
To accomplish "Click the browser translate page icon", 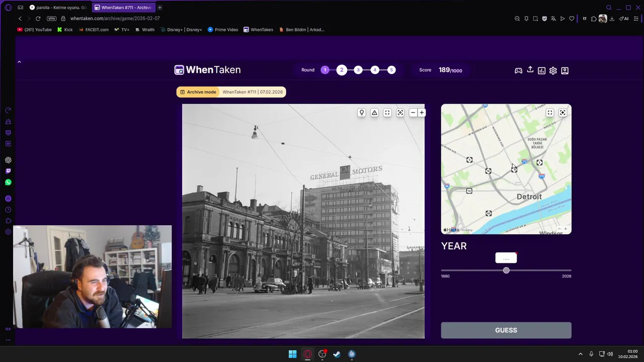I will pyautogui.click(x=553, y=19).
